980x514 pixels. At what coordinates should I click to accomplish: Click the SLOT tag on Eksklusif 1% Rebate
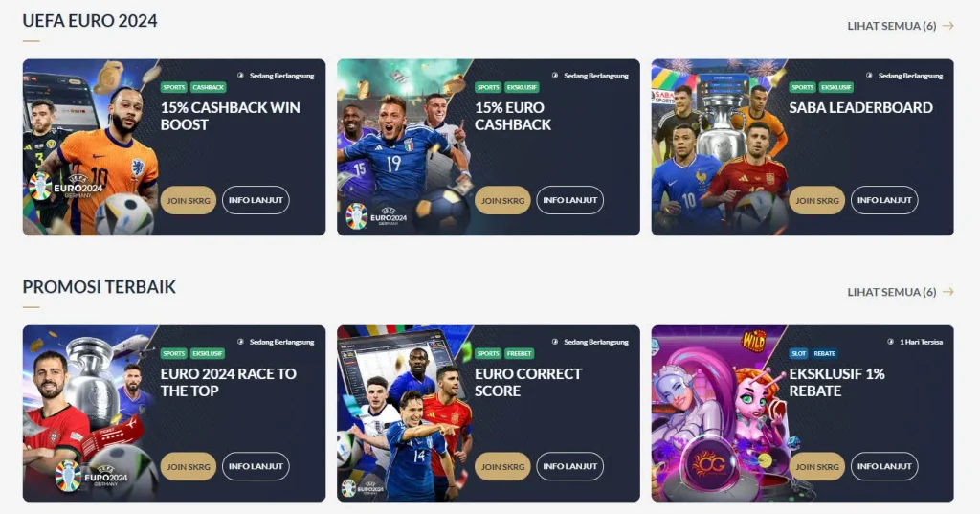799,354
